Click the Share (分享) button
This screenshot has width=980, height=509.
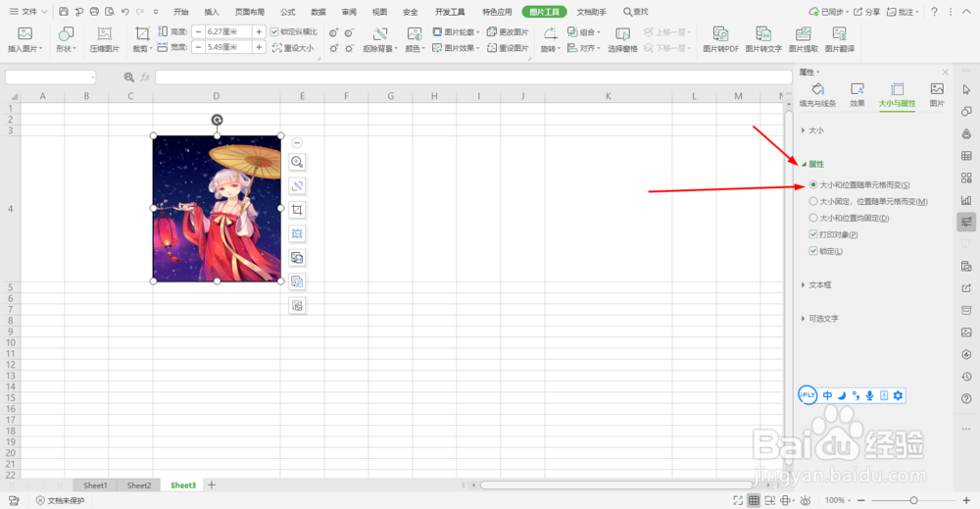pos(867,12)
